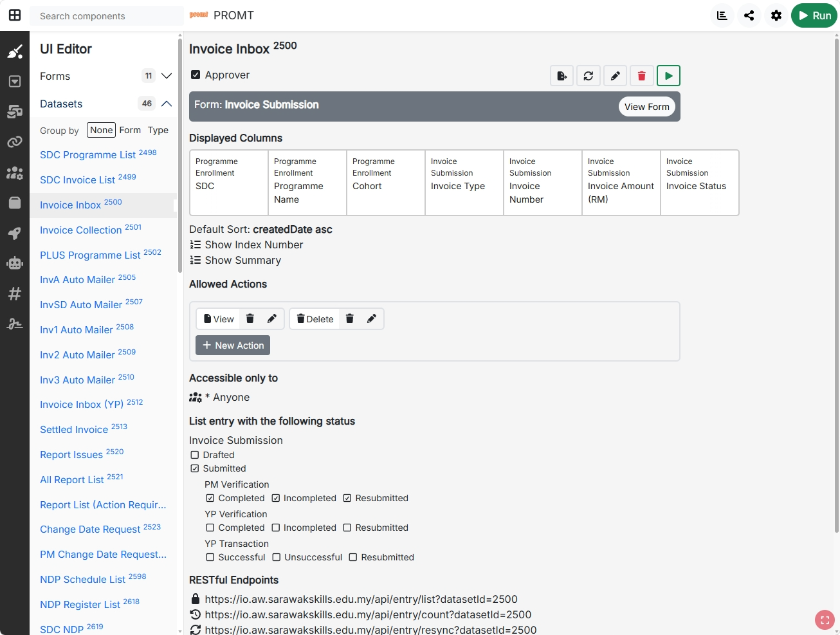Screen dimensions: 840x635
Task: Click the sidebar list scrollbar
Action: tap(180, 154)
